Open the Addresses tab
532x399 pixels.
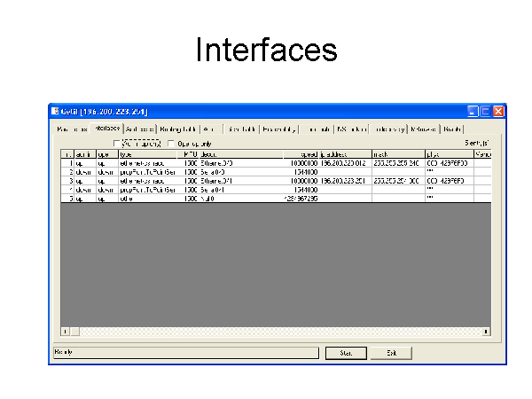point(140,129)
